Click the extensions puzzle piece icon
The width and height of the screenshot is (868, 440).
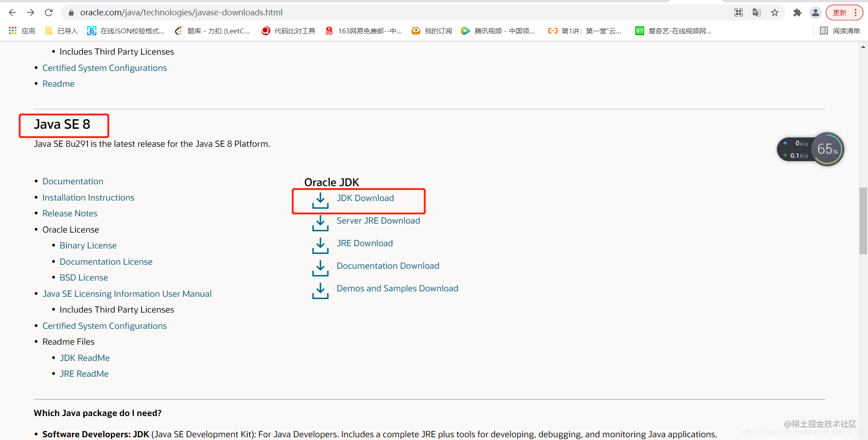(x=797, y=12)
